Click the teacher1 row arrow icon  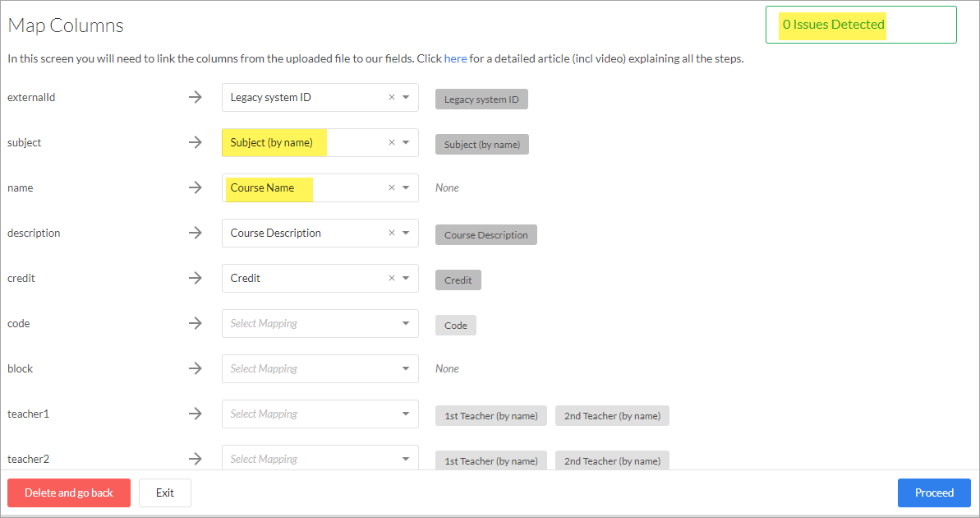196,414
